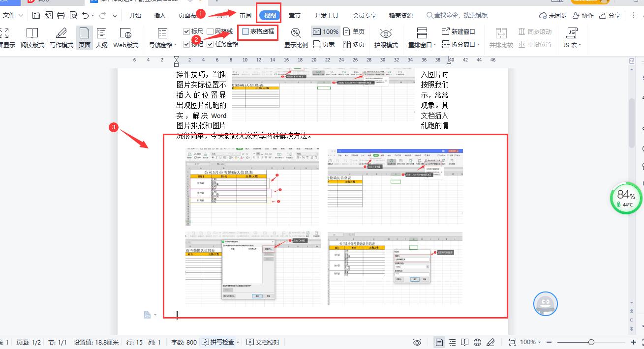Viewport: 644px width, 349px height.
Task: Click the 协作 collaborate button
Action: pos(583,15)
